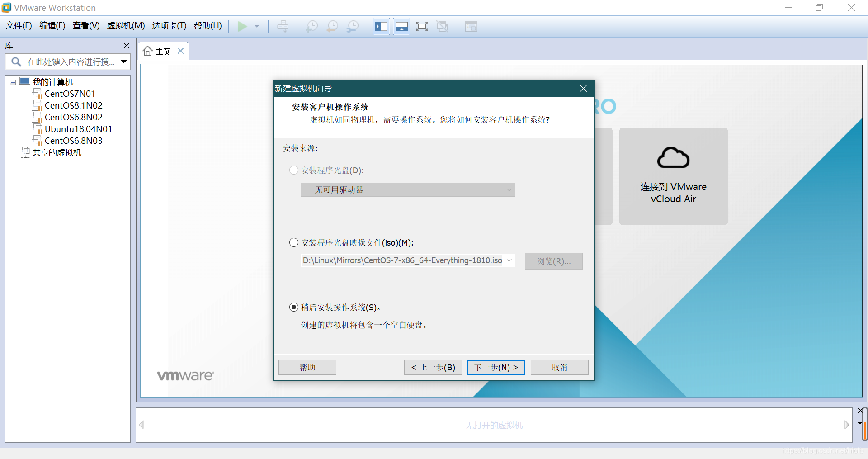
Task: Open the 编辑(E) menu
Action: click(x=52, y=26)
